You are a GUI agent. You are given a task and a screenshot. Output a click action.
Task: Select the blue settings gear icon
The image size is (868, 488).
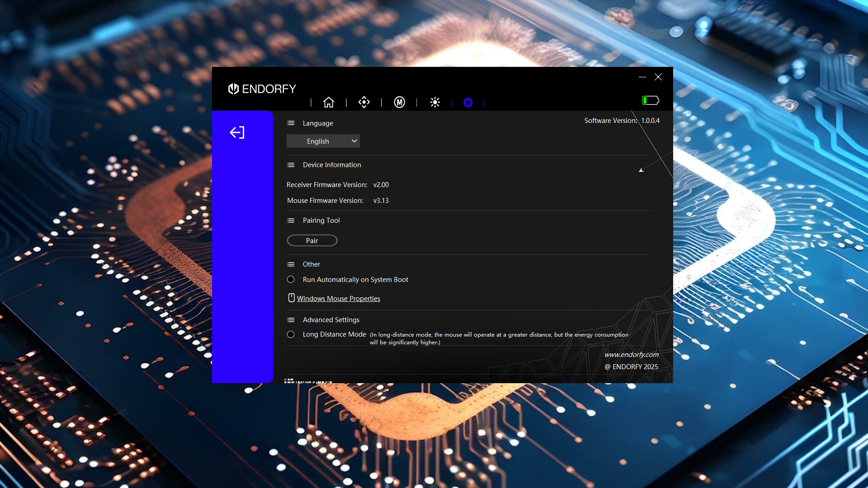(x=468, y=103)
